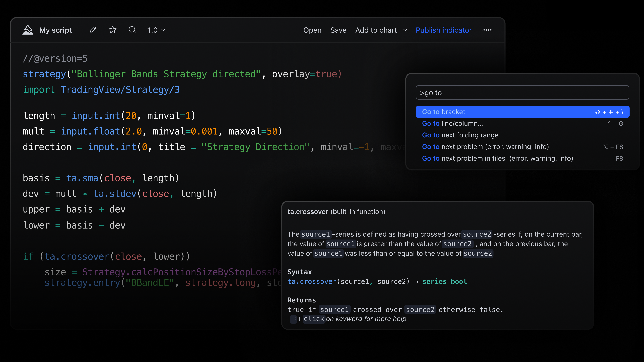The width and height of the screenshot is (644, 362).
Task: Click the Open button
Action: point(312,30)
